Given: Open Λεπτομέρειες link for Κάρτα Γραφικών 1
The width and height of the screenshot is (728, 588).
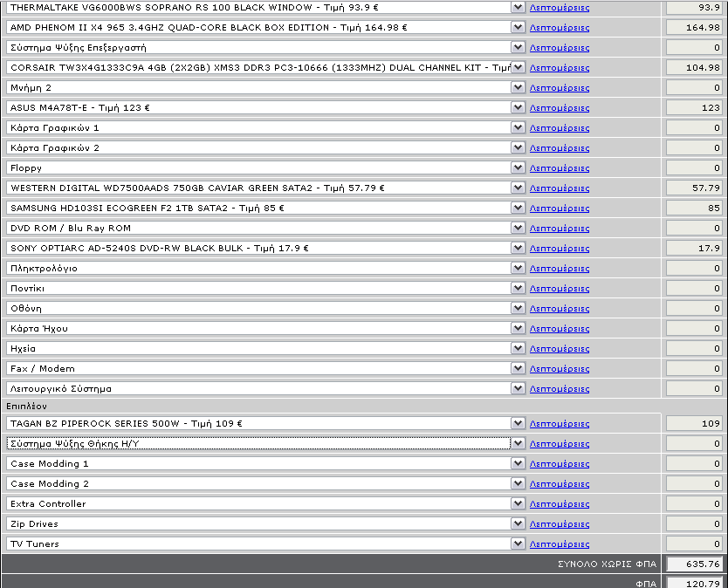Looking at the screenshot, I should click(x=560, y=128).
